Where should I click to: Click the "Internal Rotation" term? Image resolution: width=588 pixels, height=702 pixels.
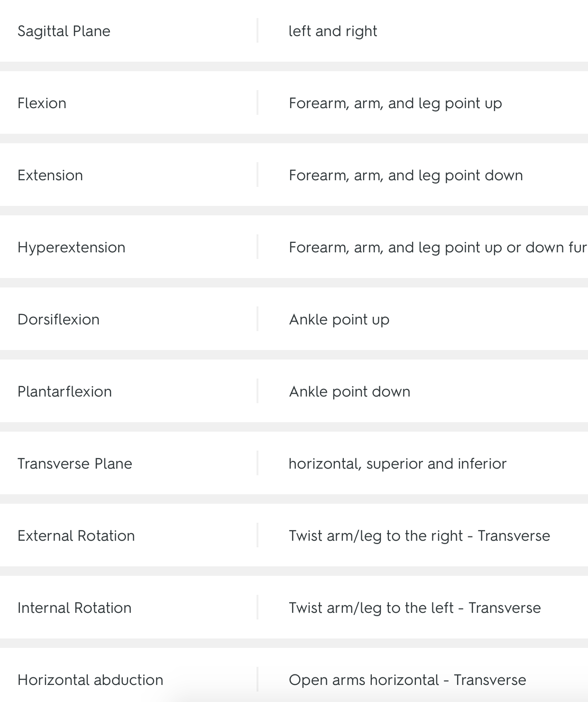pos(74,608)
